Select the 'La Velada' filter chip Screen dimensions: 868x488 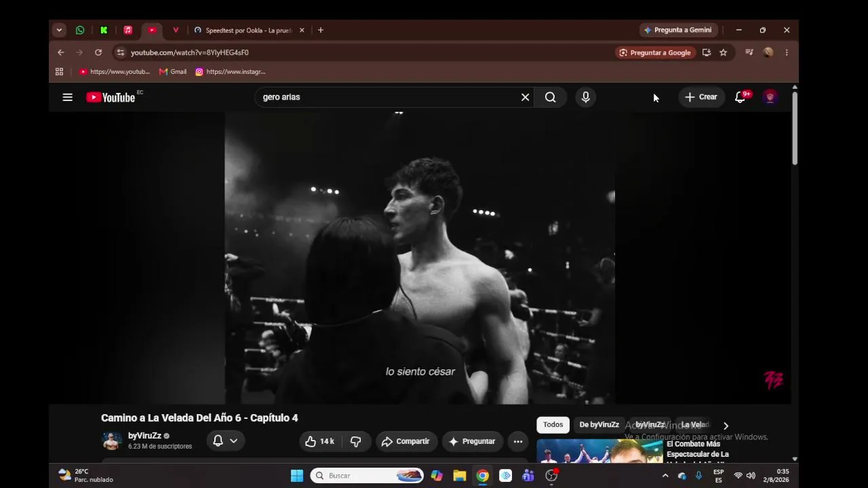pos(695,425)
